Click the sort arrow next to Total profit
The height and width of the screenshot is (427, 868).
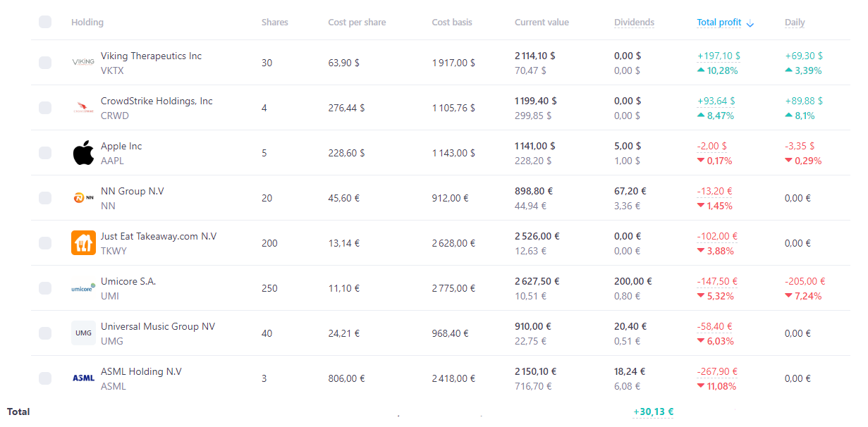pyautogui.click(x=750, y=23)
